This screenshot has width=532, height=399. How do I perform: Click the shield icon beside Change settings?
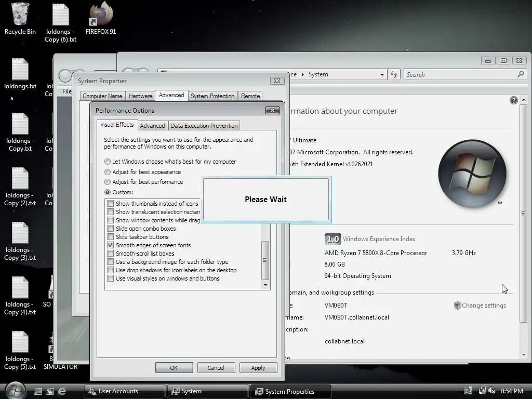pos(457,305)
